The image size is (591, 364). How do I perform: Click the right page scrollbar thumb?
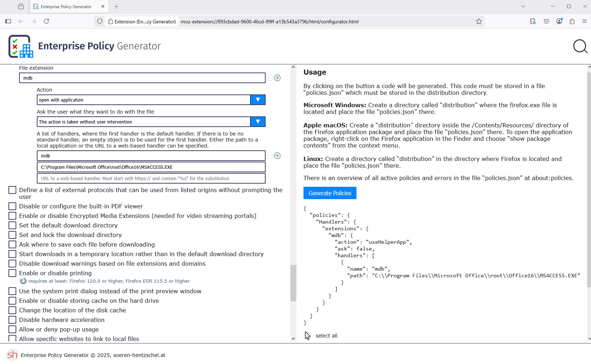tap(589, 180)
